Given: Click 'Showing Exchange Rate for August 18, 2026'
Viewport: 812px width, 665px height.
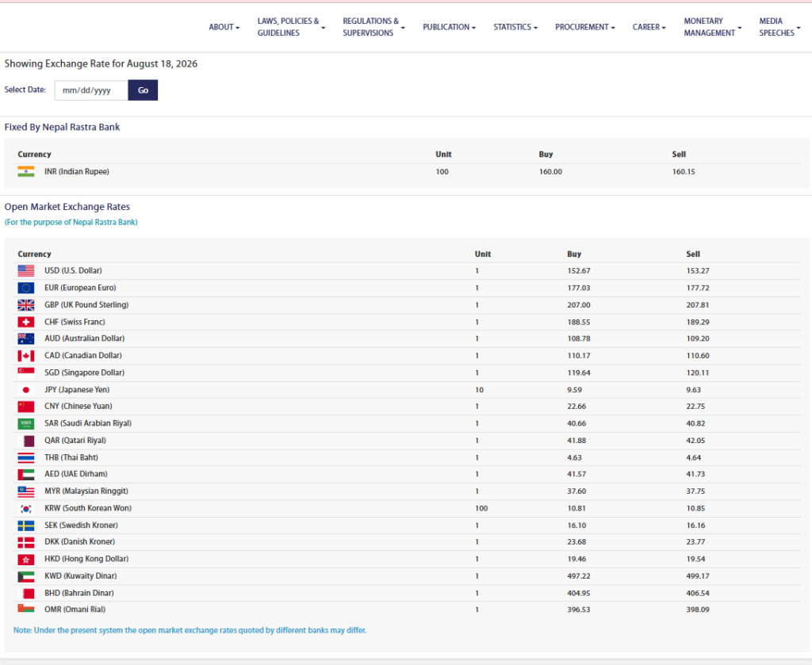Looking at the screenshot, I should (101, 63).
